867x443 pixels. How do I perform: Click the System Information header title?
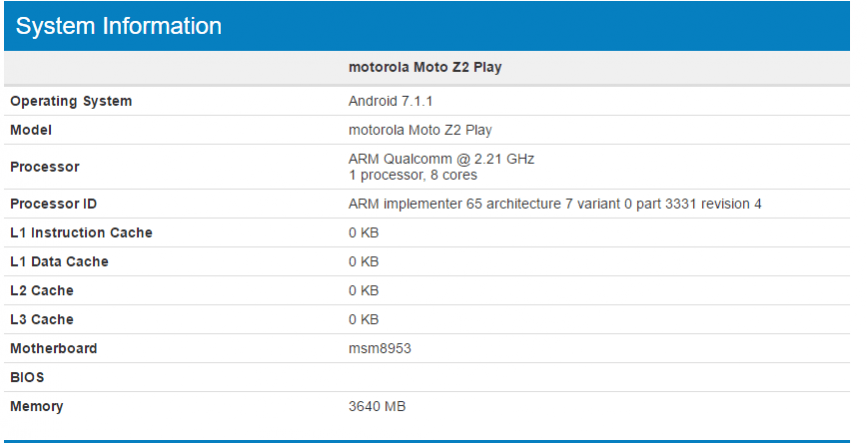[118, 26]
